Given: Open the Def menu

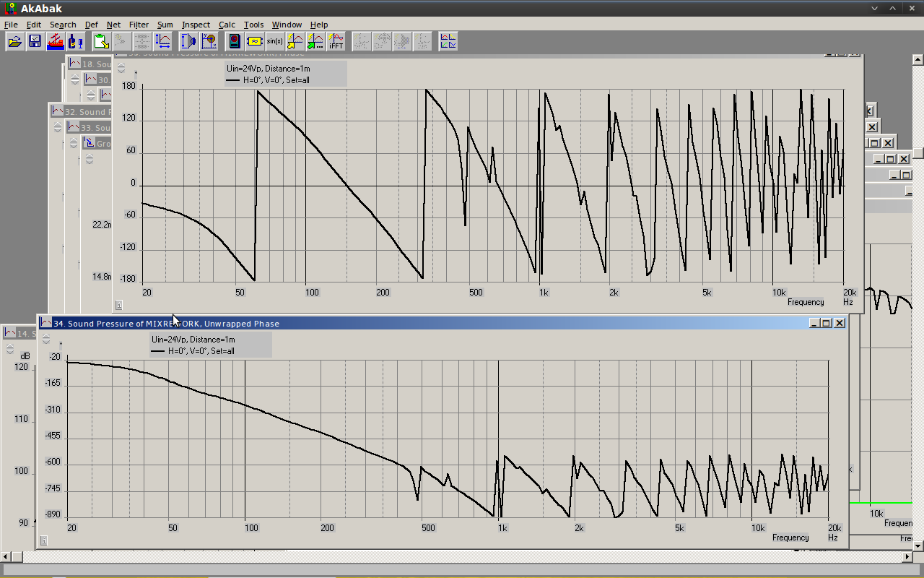Looking at the screenshot, I should click(91, 25).
